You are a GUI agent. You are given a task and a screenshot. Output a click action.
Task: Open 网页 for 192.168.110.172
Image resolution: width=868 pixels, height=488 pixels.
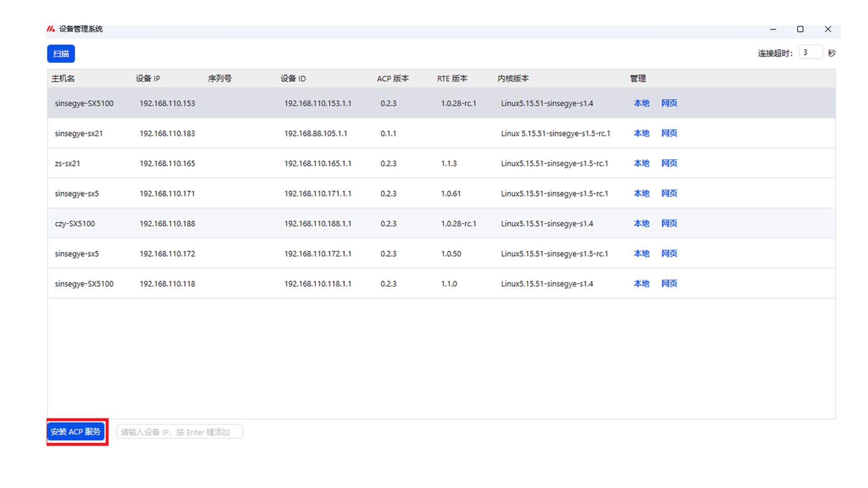[669, 253]
